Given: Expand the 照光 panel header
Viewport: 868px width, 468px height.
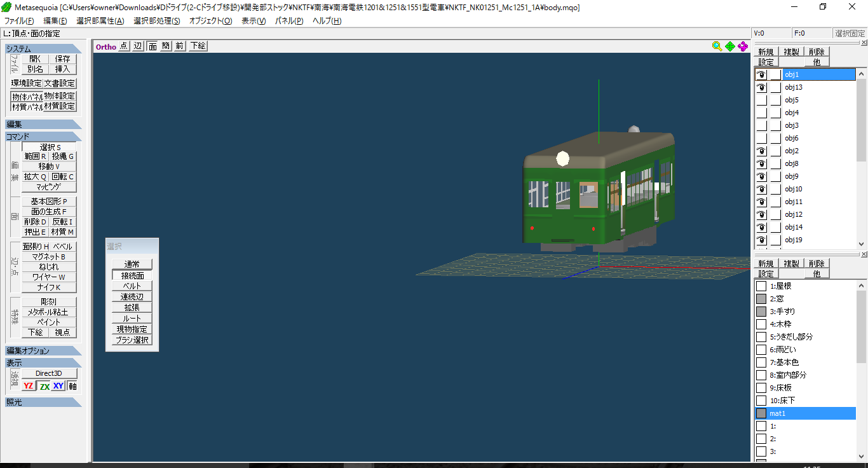Looking at the screenshot, I should click(43, 402).
